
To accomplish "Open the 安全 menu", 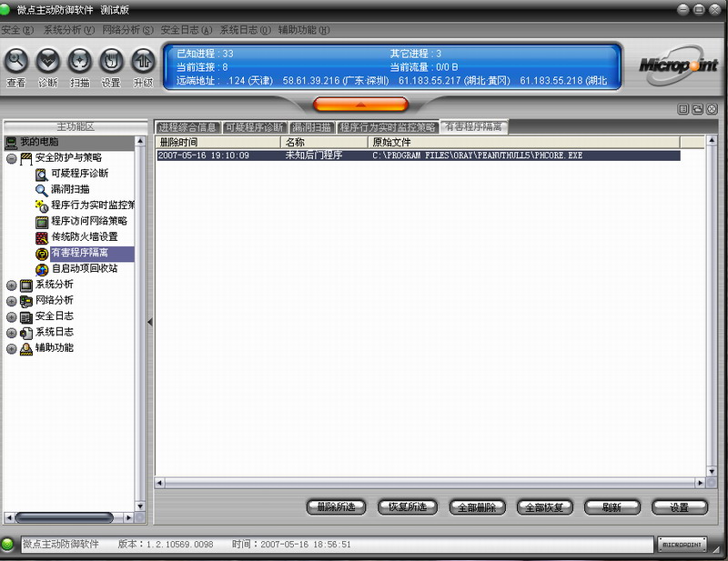I will [x=17, y=30].
